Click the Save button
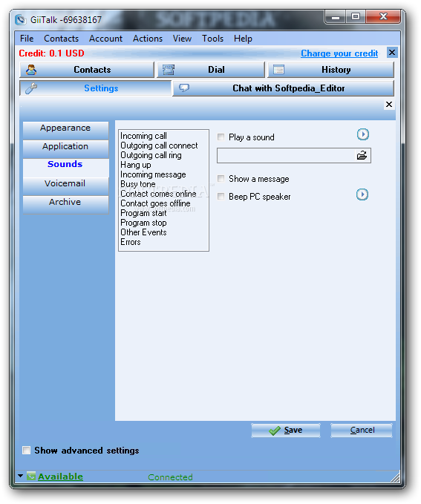 (x=286, y=431)
